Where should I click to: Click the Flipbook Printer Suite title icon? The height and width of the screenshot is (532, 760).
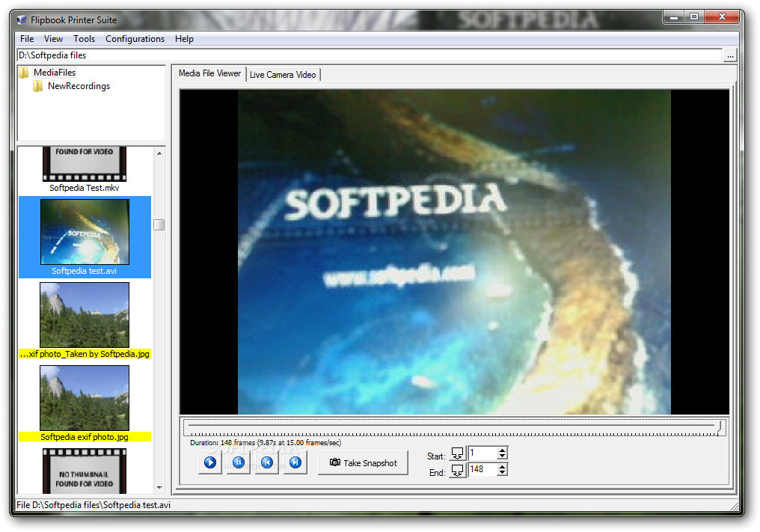click(22, 20)
